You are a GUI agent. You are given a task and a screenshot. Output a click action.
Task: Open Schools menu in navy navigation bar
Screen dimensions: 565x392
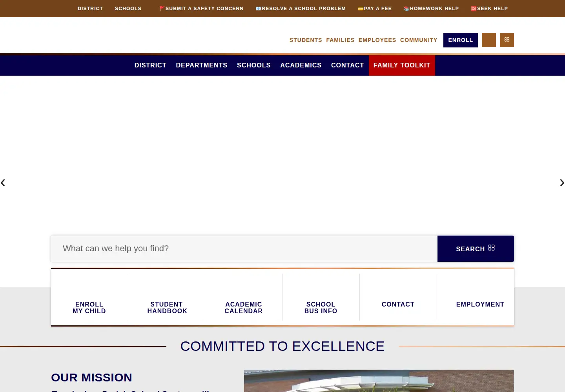(254, 65)
